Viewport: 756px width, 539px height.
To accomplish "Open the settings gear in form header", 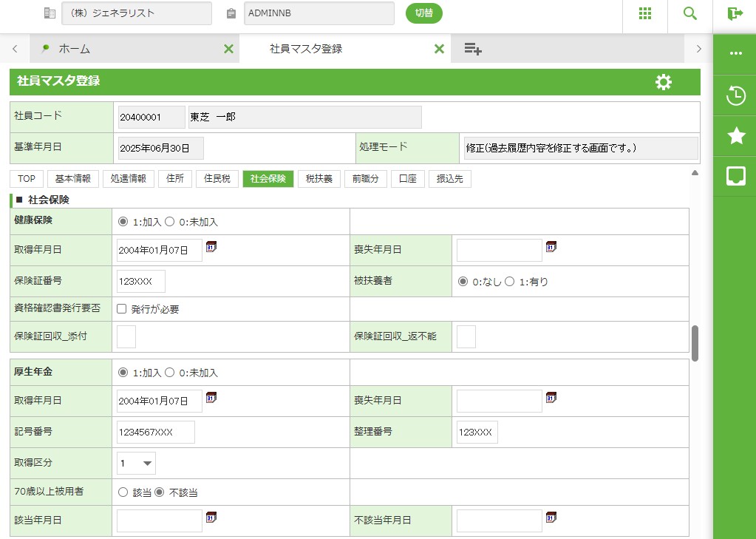I will [x=663, y=82].
